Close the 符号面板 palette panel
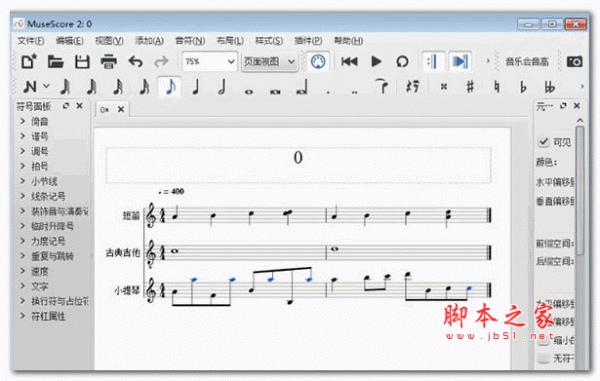 pyautogui.click(x=80, y=106)
